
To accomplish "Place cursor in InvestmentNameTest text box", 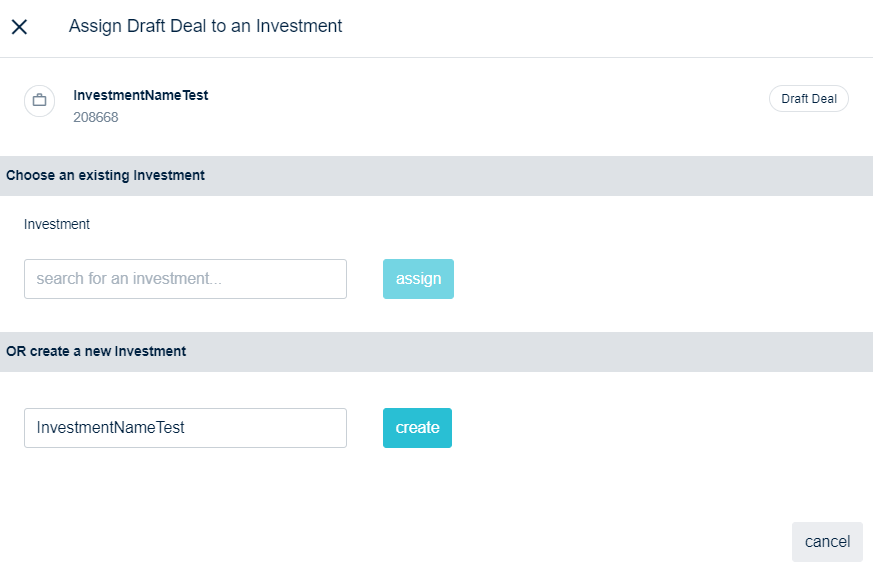I will [x=185, y=428].
